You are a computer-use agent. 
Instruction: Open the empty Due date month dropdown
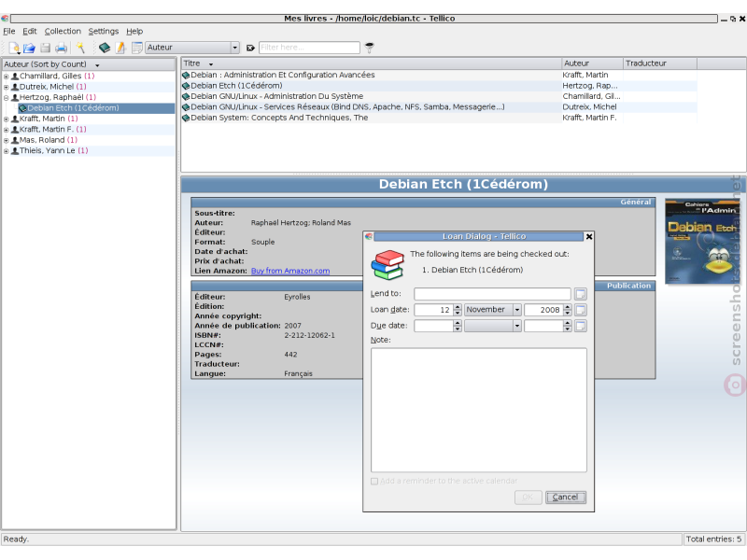click(493, 326)
